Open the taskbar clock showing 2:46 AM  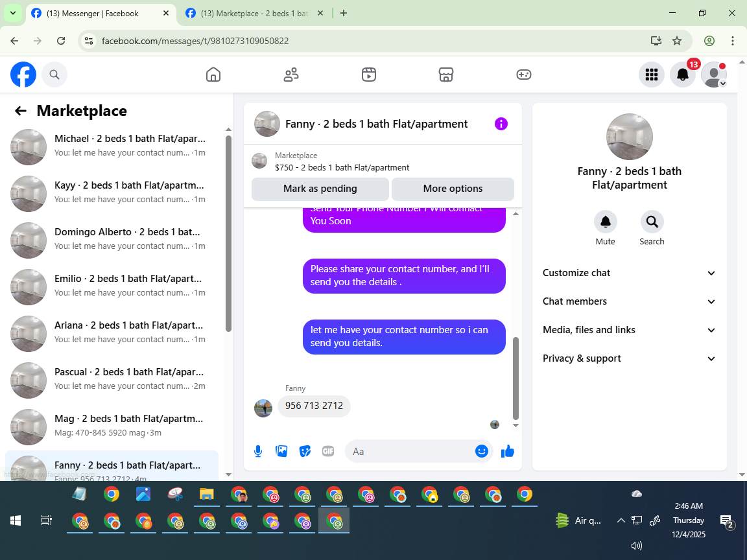[689, 520]
